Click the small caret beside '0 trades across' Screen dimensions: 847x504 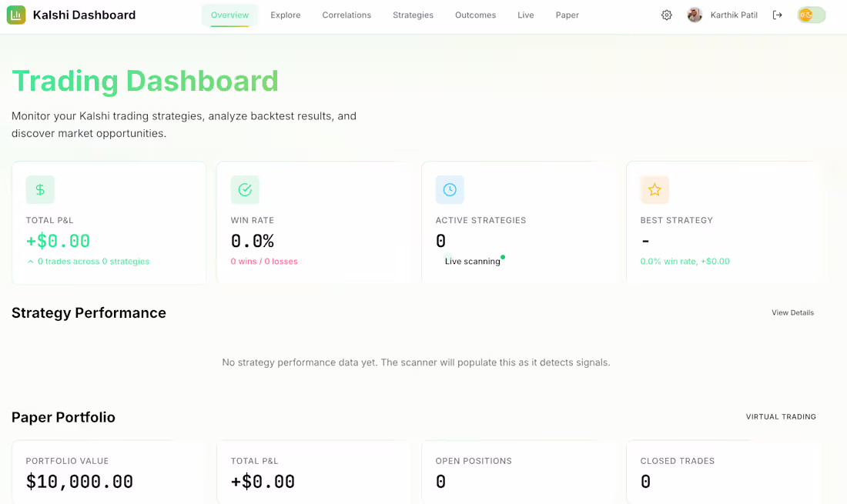coord(30,261)
